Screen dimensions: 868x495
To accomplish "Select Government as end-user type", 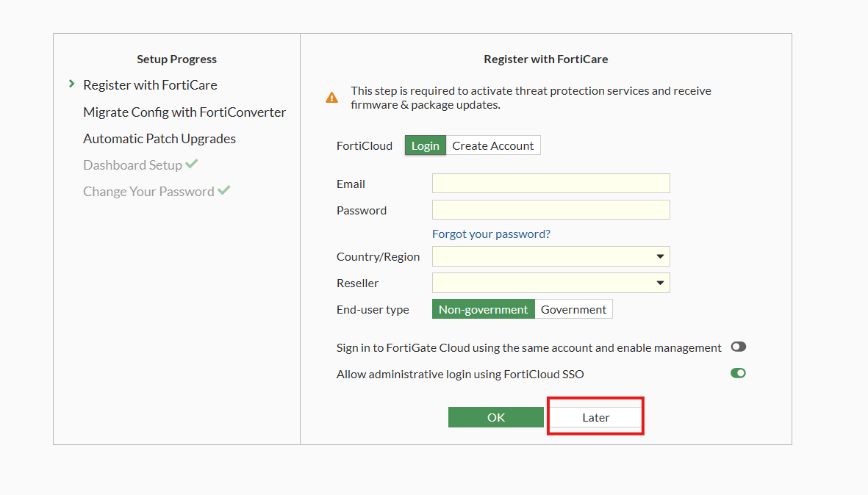I will click(573, 309).
